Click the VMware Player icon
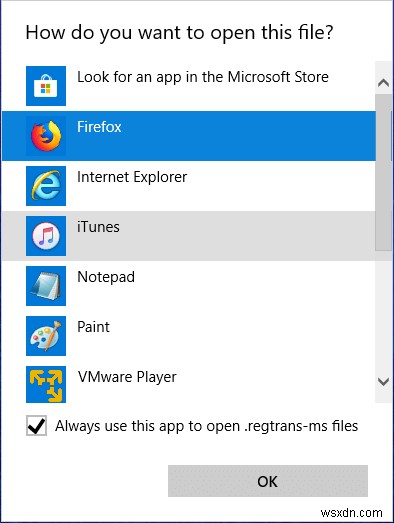The height and width of the screenshot is (523, 394). point(46,384)
